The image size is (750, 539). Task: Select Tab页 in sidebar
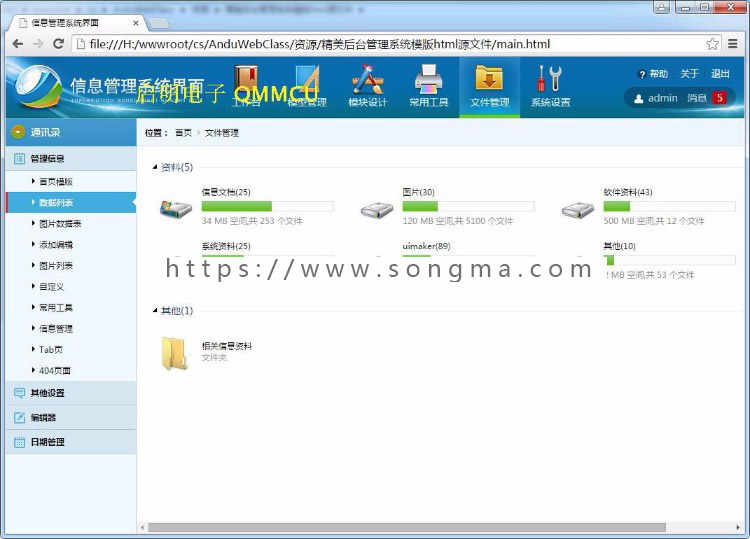pyautogui.click(x=51, y=350)
